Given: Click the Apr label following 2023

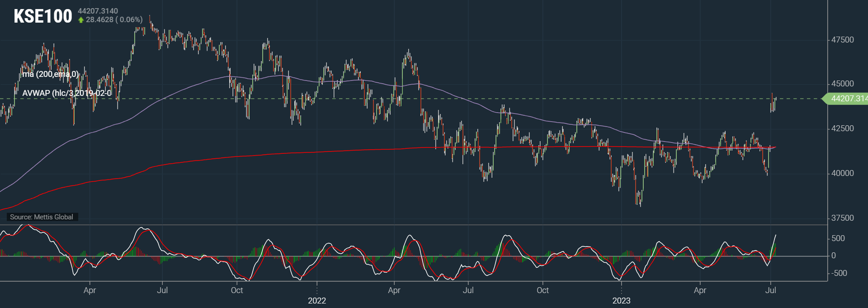Looking at the screenshot, I should pos(700,290).
